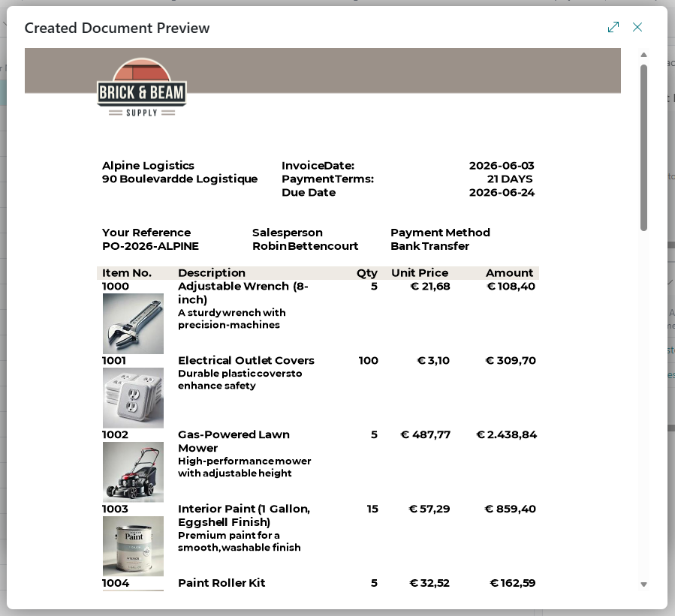Click item number '1004'

[116, 583]
